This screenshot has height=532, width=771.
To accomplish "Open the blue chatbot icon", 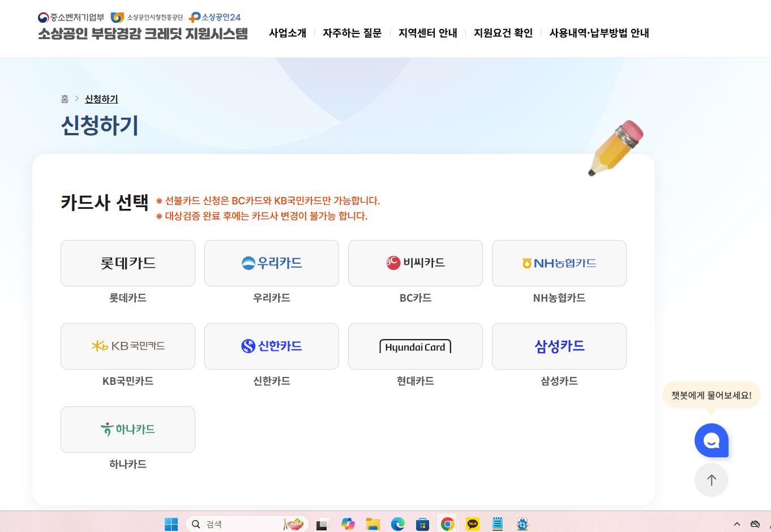I will click(712, 440).
